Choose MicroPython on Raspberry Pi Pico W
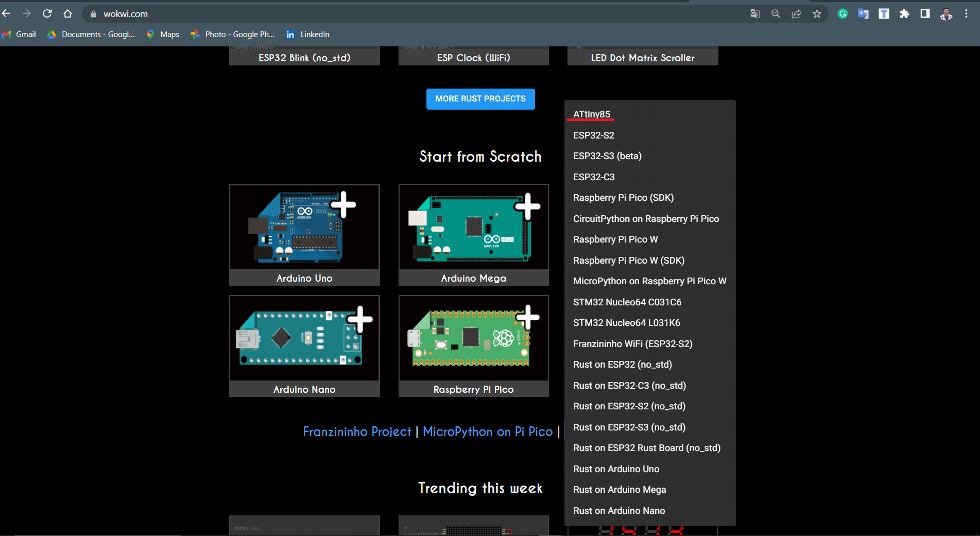This screenshot has width=980, height=536. pyautogui.click(x=650, y=281)
